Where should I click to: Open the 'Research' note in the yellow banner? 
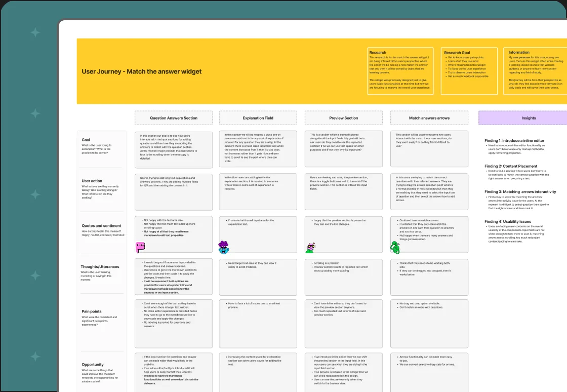pos(400,71)
